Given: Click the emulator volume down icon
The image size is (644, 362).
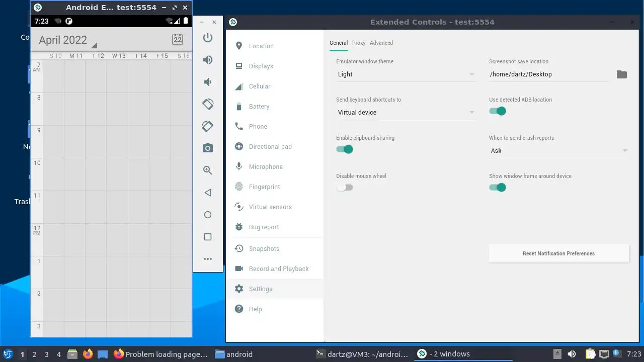Looking at the screenshot, I should tap(208, 82).
